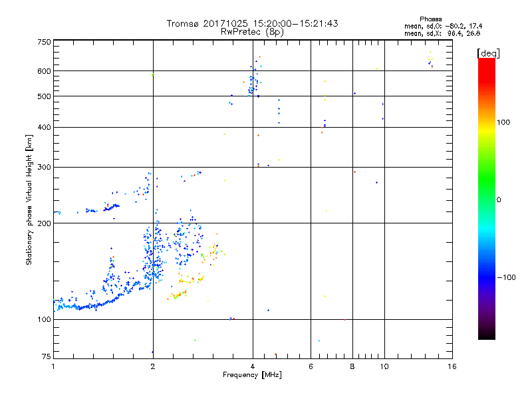Click the '0' colorbar tick label
This screenshot has height=399, width=532.
[x=499, y=200]
